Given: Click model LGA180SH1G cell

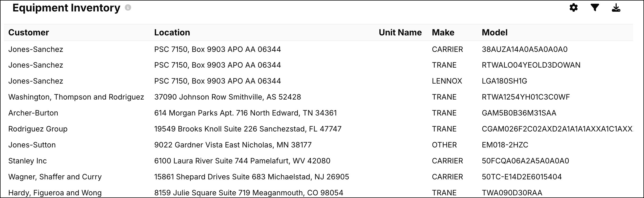Looking at the screenshot, I should pos(504,81).
